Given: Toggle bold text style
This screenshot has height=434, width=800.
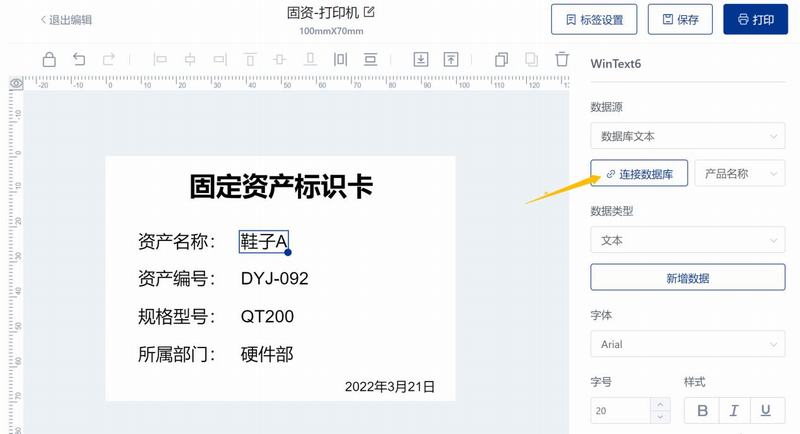Looking at the screenshot, I should 702,411.
